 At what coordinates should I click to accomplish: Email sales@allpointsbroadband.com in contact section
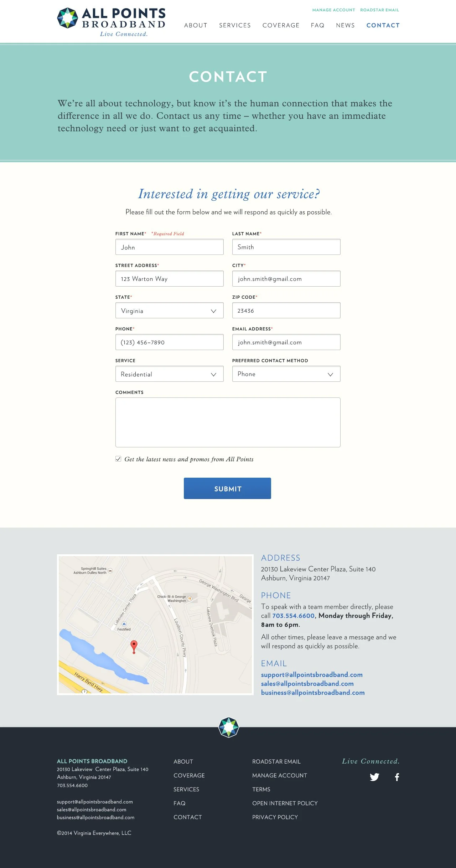(x=307, y=684)
